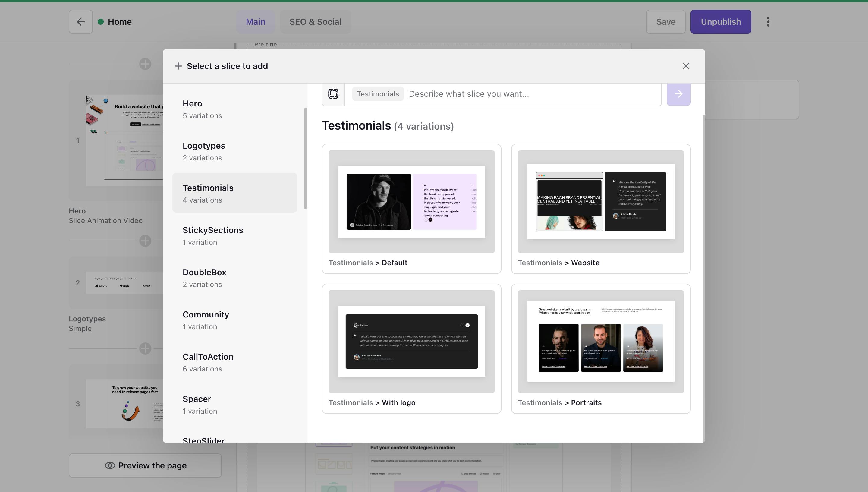Choose StickySections from slice list
This screenshot has width=868, height=492.
[234, 235]
